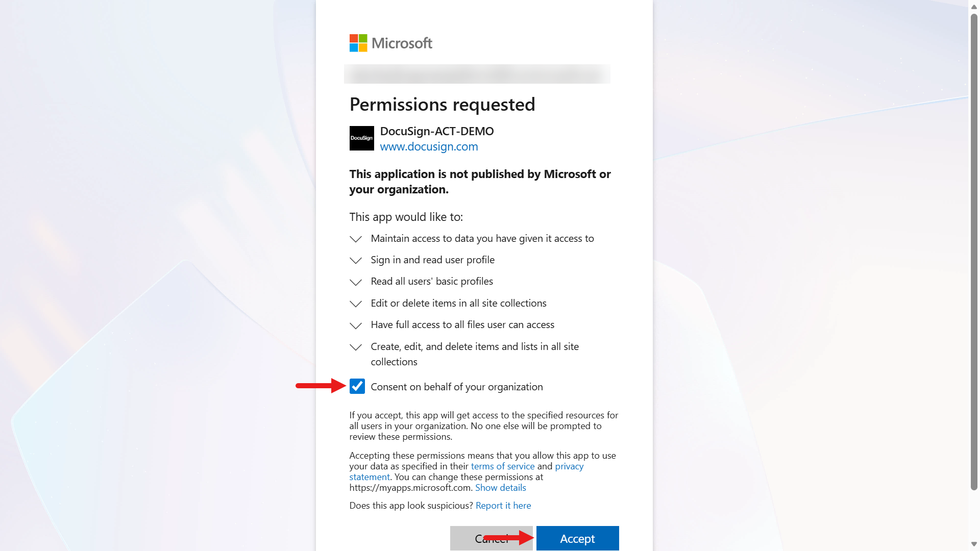Click the DocuSign-ACT-DEMO app name
This screenshot has width=980, height=551.
click(437, 131)
